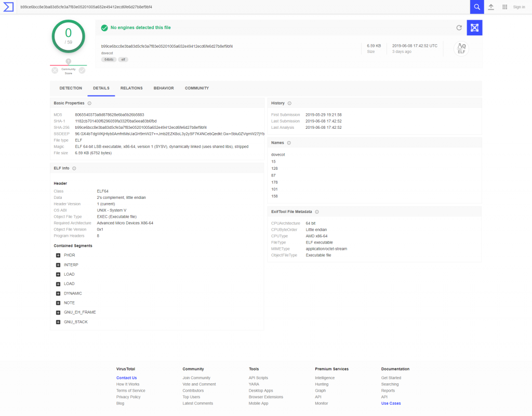Vote harmless with the community check icon
532x416 pixels.
pyautogui.click(x=82, y=71)
